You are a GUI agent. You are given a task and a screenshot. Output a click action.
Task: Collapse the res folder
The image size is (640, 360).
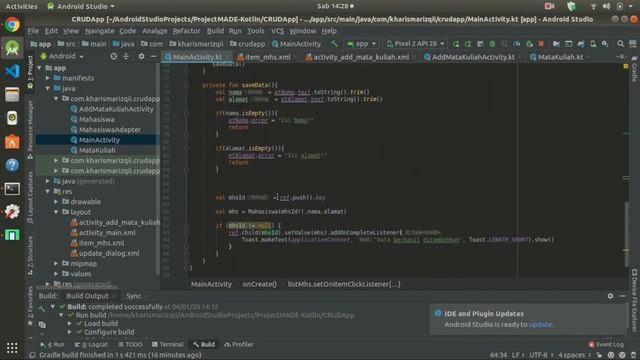[48, 191]
